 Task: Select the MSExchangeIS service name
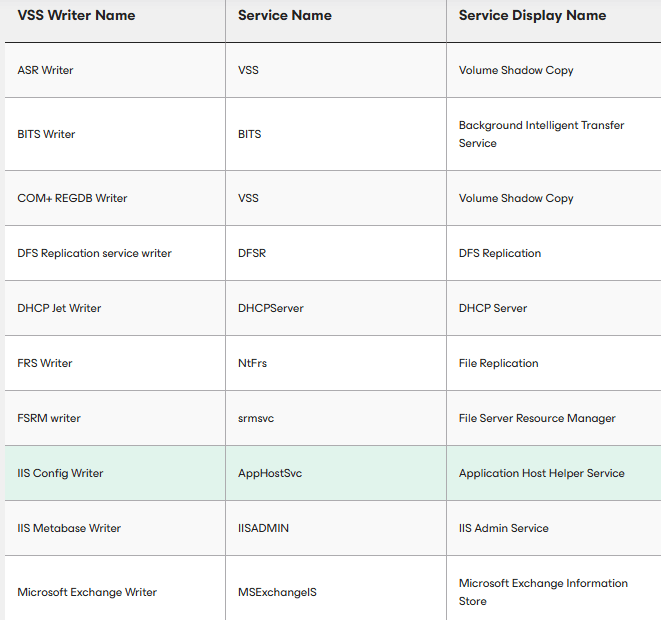click(x=277, y=592)
